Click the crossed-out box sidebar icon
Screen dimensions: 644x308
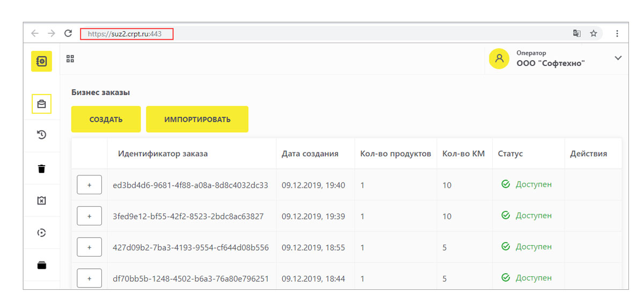pos(41,200)
